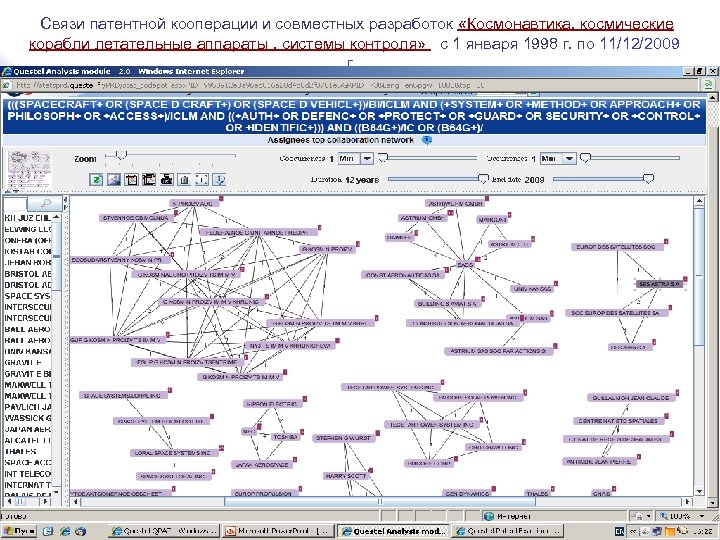The width and height of the screenshot is (720, 540).
Task: Select the GUILLAMON JEAN CLAUDE node
Action: tap(631, 398)
